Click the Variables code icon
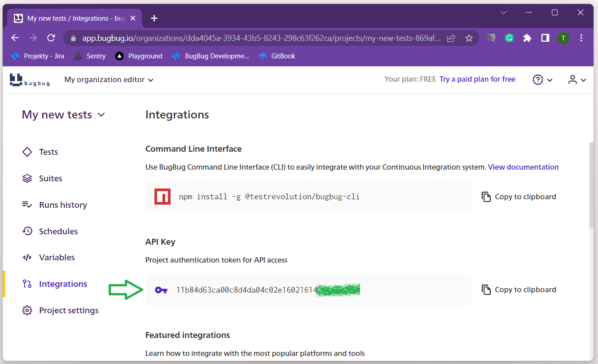Screen dimensions: 598x364 point(27,257)
